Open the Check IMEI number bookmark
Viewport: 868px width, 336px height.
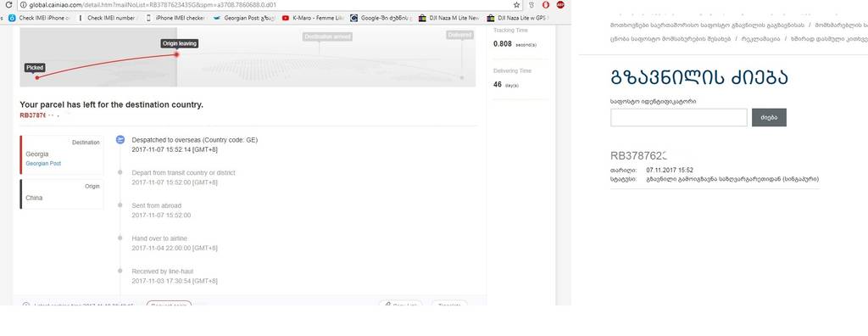[x=108, y=18]
